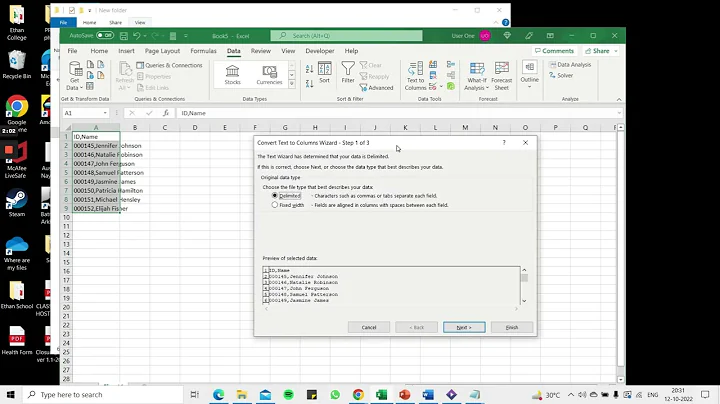Click the Consolidate icon
The width and height of the screenshot is (720, 404).
[x=451, y=64]
